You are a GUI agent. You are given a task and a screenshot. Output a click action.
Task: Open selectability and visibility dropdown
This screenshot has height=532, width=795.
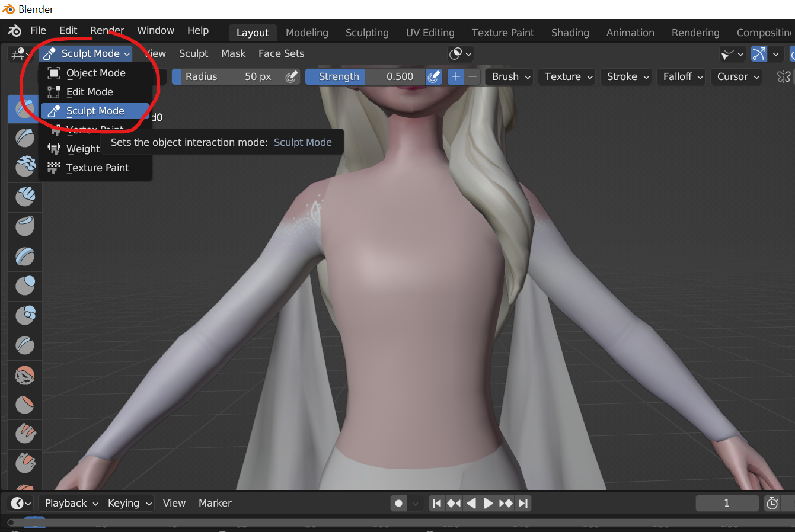(x=732, y=54)
